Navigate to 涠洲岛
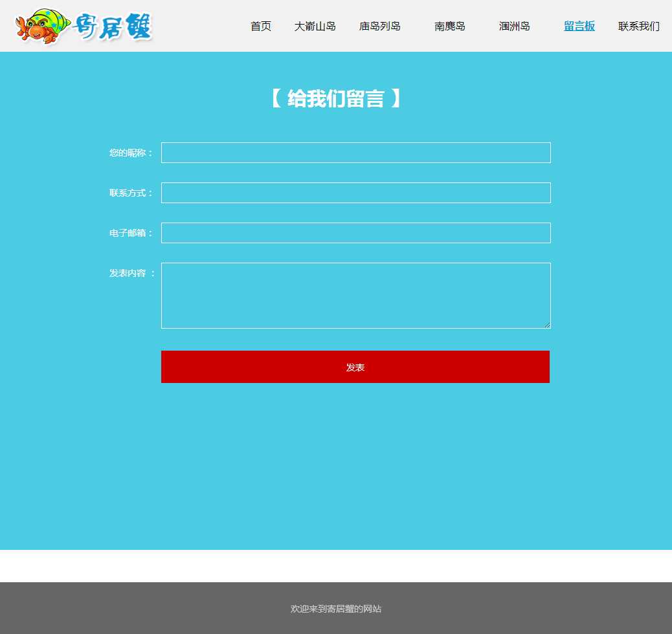 click(x=515, y=27)
